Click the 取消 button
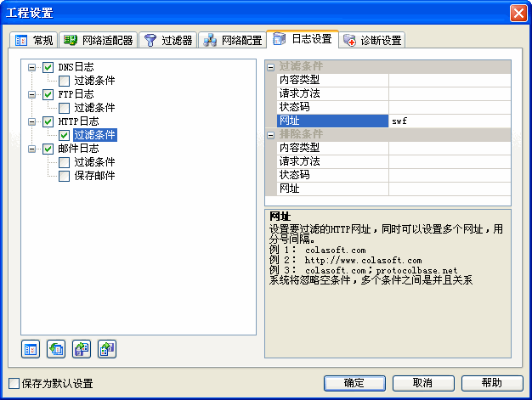The height and width of the screenshot is (400, 532). [x=423, y=383]
